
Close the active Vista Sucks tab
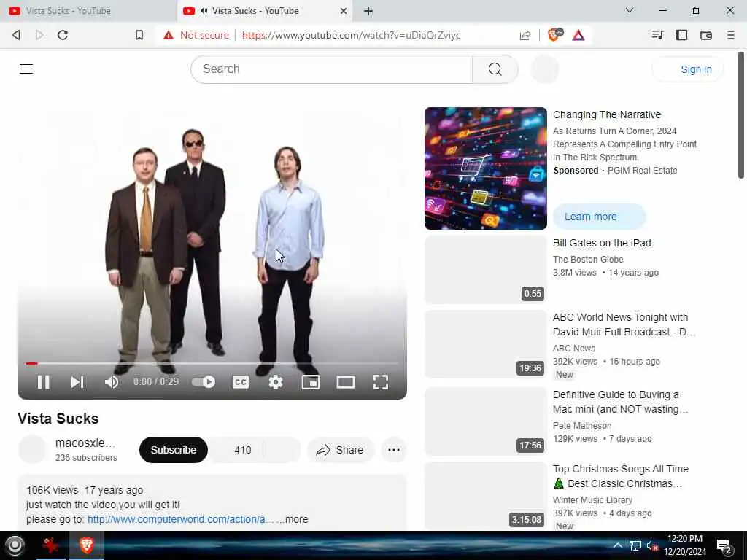tap(343, 11)
